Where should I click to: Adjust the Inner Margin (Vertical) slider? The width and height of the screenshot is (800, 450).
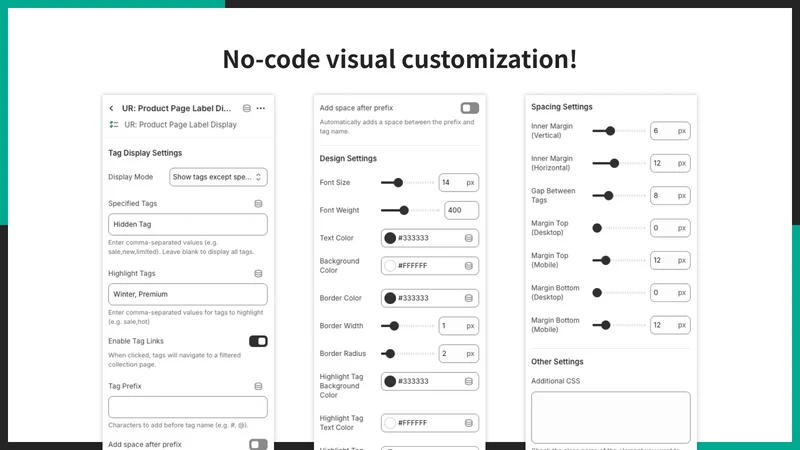click(x=619, y=131)
